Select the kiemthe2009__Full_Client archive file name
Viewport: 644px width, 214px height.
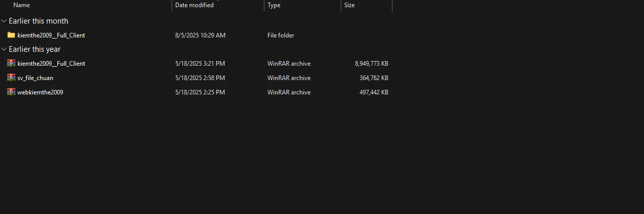(51, 64)
